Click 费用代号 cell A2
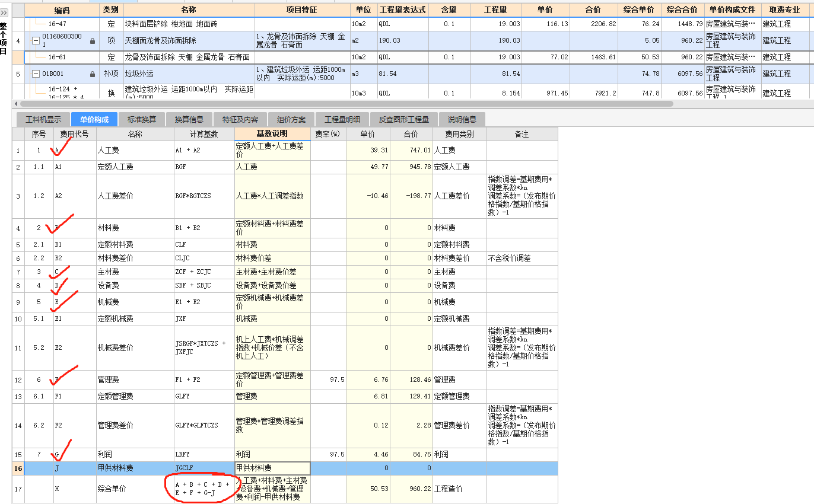814x504 pixels. 75,196
